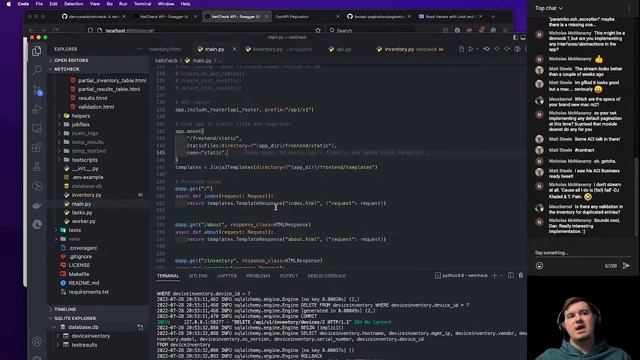Open Extensions view in activity bar
The height and width of the screenshot is (360, 640).
37,147
